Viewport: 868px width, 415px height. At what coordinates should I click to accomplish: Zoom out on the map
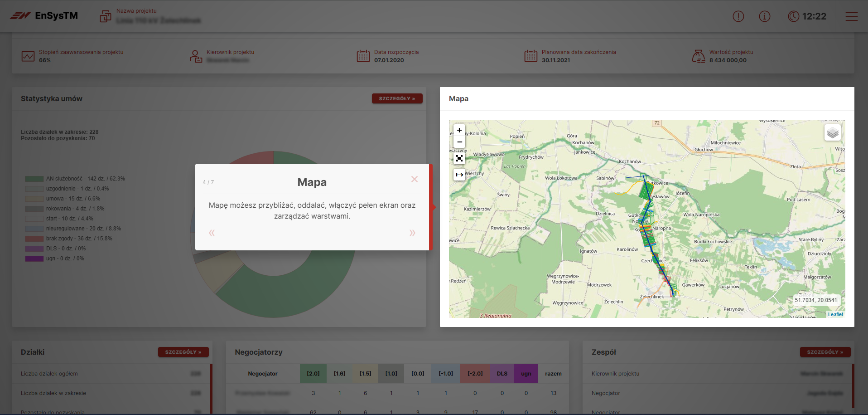point(459,142)
